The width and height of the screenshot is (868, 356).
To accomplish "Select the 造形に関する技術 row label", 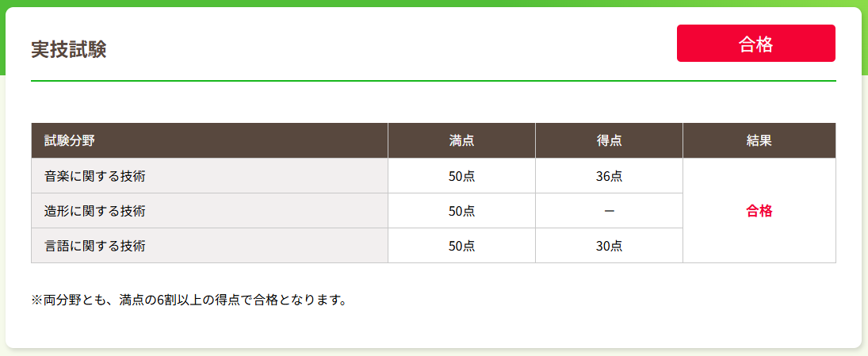I will [x=94, y=211].
